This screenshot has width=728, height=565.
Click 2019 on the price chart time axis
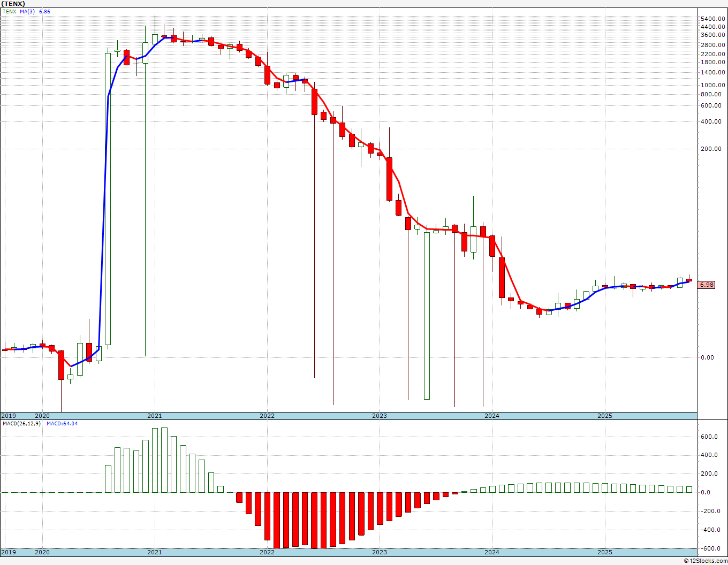pos(9,416)
